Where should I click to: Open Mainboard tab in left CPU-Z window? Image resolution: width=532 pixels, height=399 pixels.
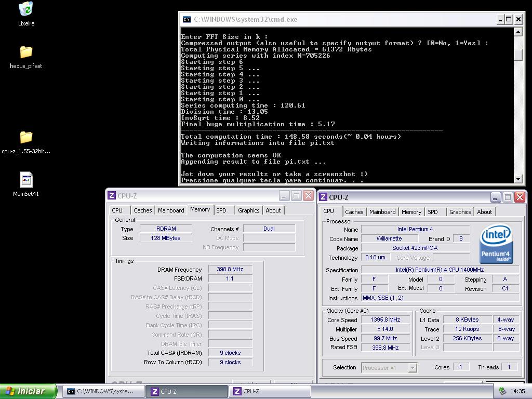(x=171, y=210)
